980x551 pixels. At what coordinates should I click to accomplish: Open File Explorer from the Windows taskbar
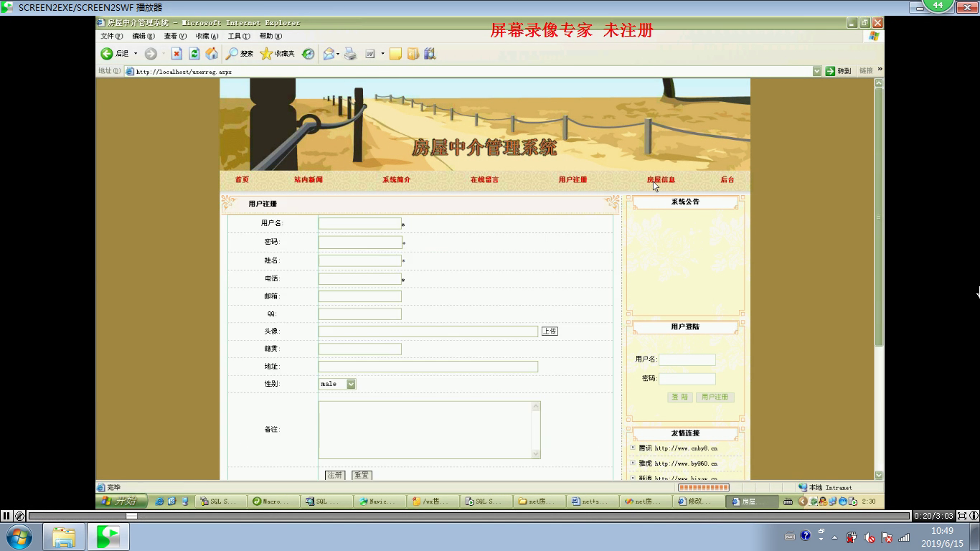click(x=64, y=537)
